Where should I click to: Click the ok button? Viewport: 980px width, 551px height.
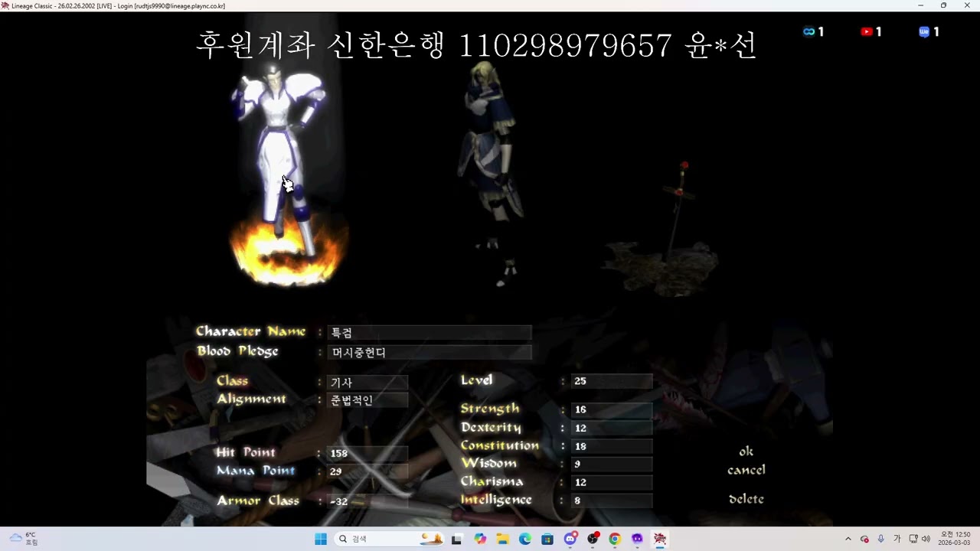pyautogui.click(x=746, y=452)
